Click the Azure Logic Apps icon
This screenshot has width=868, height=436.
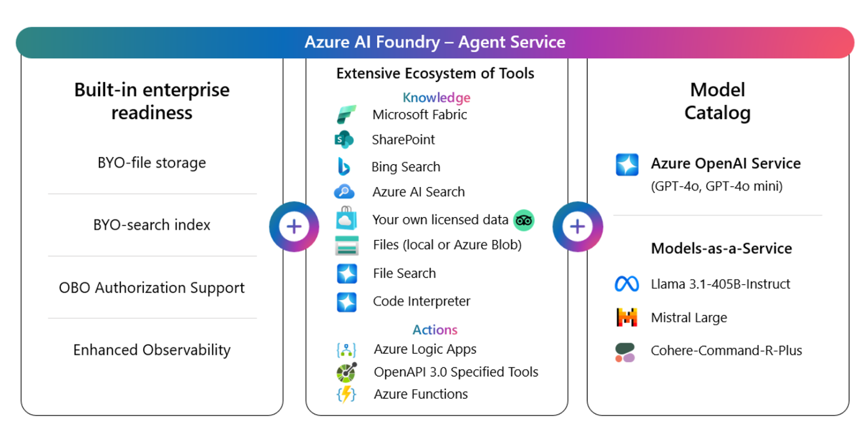(346, 350)
